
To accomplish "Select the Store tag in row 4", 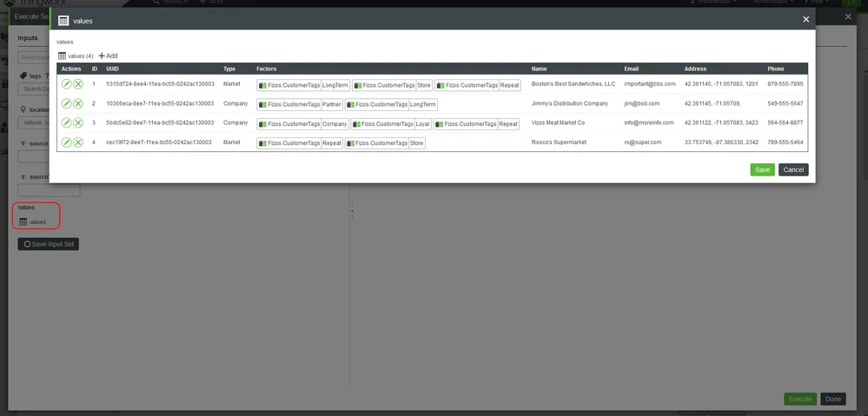I will pyautogui.click(x=385, y=143).
